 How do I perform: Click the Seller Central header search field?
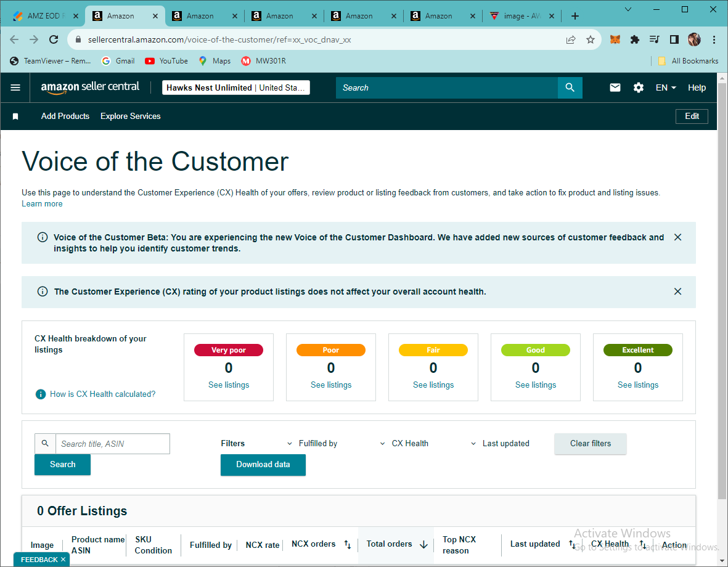pos(447,88)
